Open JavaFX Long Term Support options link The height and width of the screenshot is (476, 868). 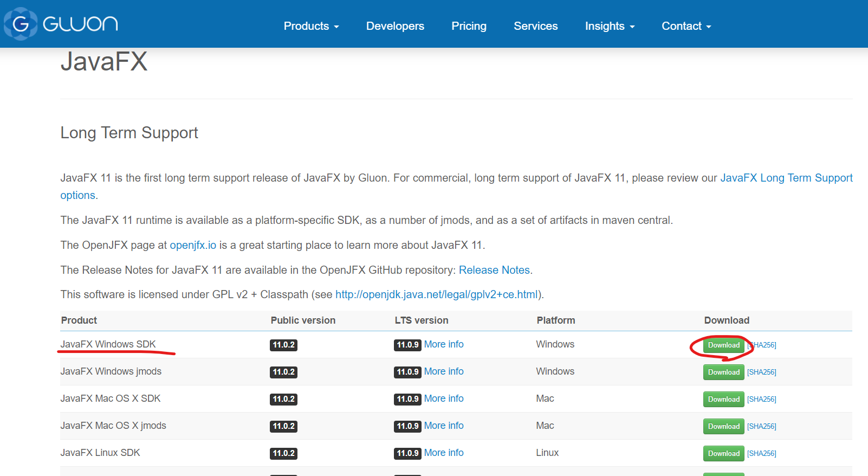click(786, 178)
